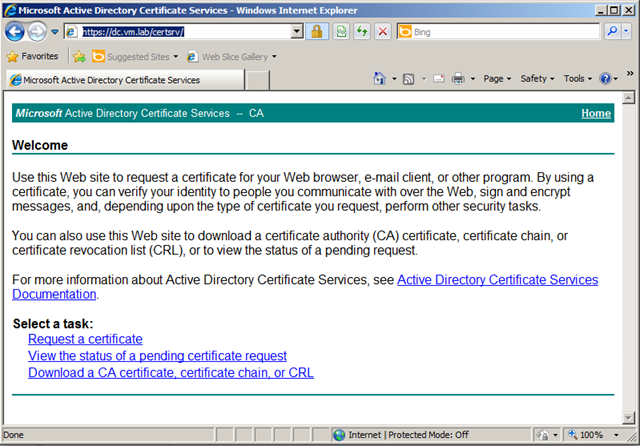Click the Done status text

pos(13,435)
